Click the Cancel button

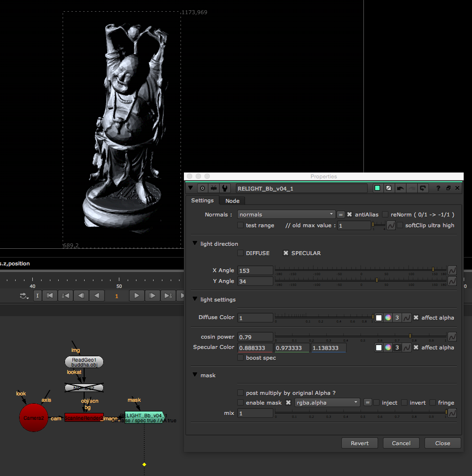(x=401, y=443)
